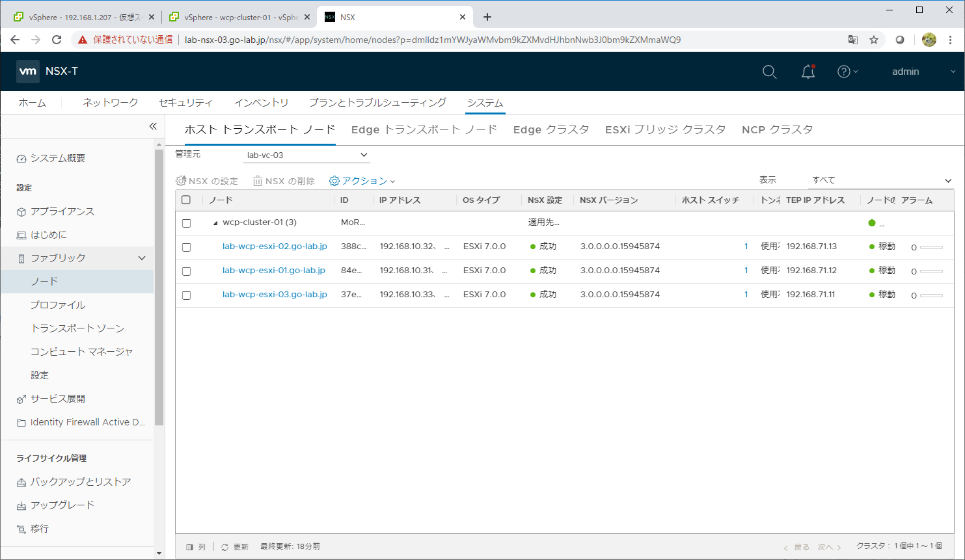Open the 管理元 lab-vc-03 dropdown
Screen dimensions: 965x560
pos(306,155)
